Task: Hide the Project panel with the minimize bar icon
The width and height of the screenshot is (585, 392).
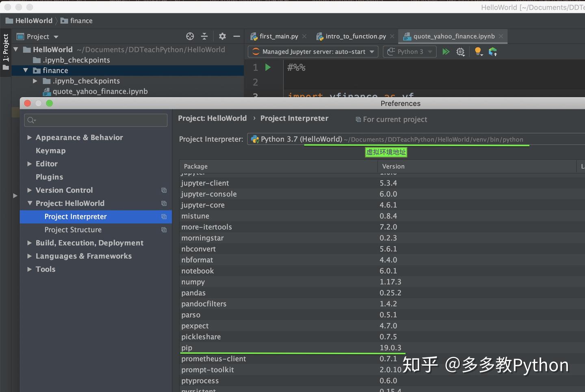Action: [x=237, y=36]
